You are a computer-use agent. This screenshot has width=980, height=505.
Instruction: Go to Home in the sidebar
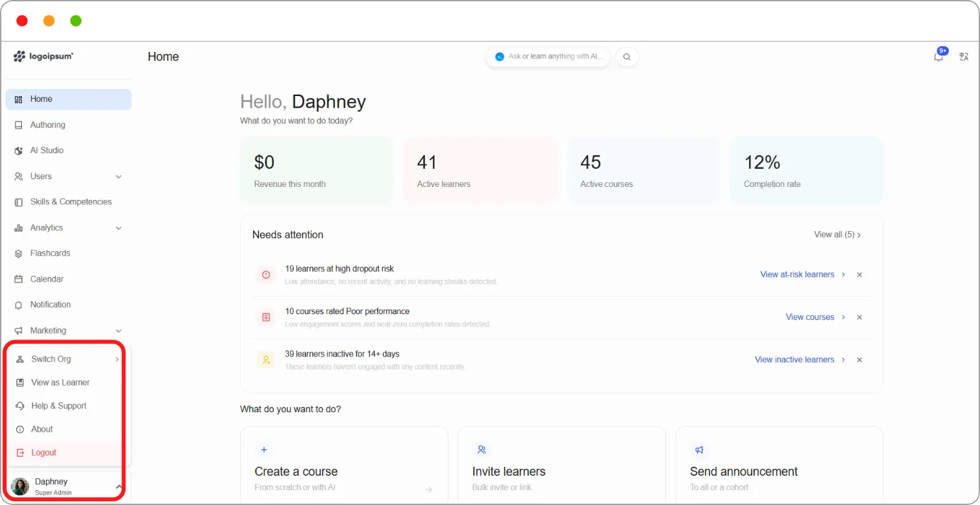(68, 99)
